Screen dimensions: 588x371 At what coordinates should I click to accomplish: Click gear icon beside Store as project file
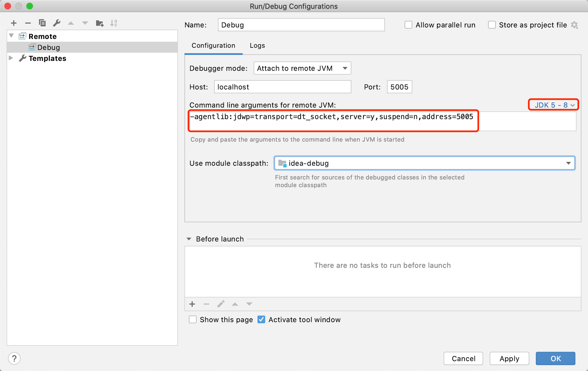click(574, 25)
